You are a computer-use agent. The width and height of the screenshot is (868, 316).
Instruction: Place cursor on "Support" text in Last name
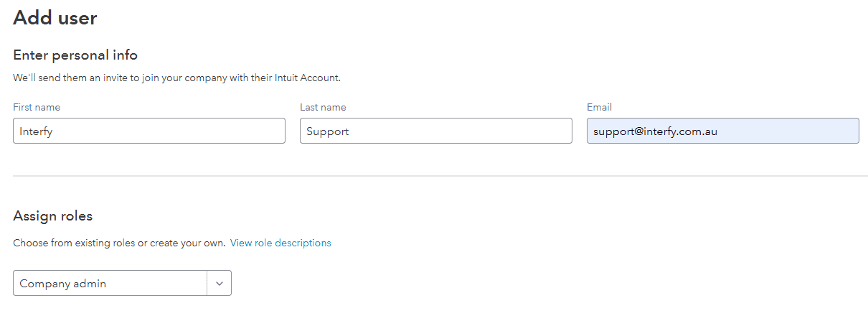(x=327, y=131)
